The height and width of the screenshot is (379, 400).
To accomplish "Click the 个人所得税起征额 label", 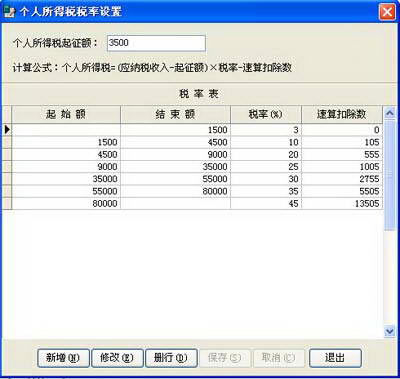I will coord(55,43).
